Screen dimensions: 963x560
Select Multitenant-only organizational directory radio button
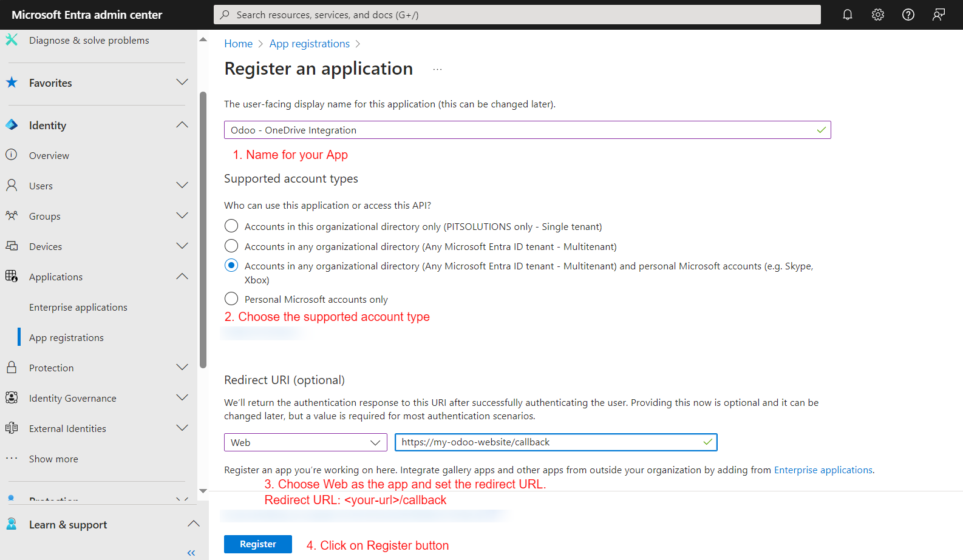click(231, 246)
